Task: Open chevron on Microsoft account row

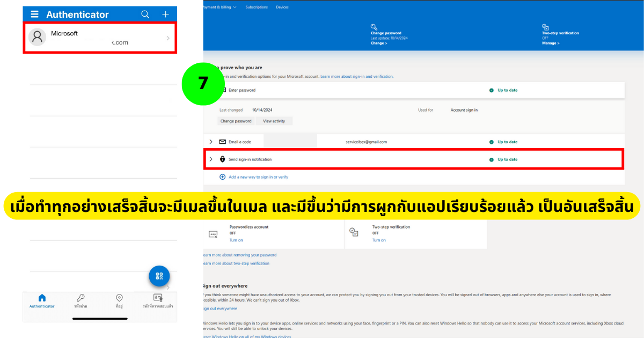Action: [168, 38]
